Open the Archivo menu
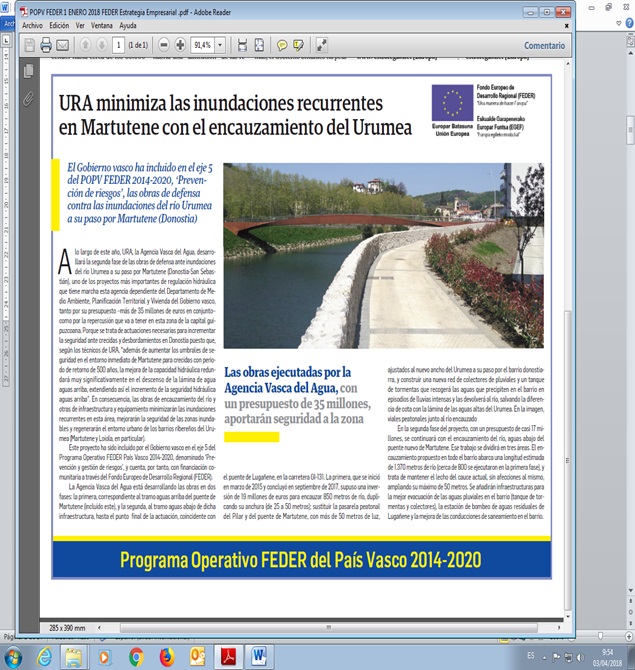This screenshot has width=635, height=670. (32, 26)
